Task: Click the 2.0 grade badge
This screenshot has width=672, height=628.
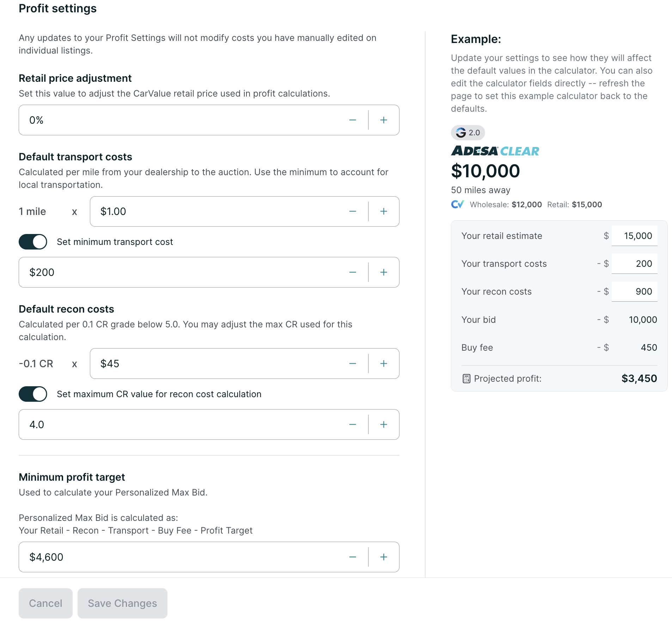Action: pyautogui.click(x=468, y=133)
